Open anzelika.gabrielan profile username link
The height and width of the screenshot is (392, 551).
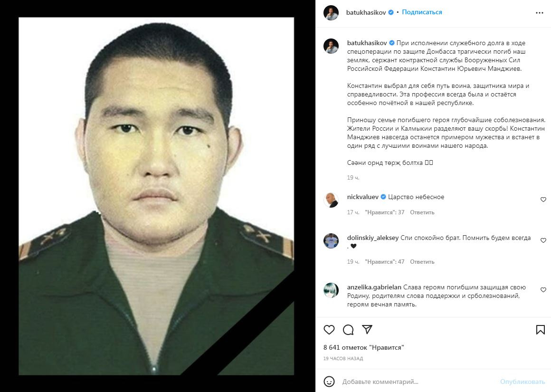click(374, 287)
